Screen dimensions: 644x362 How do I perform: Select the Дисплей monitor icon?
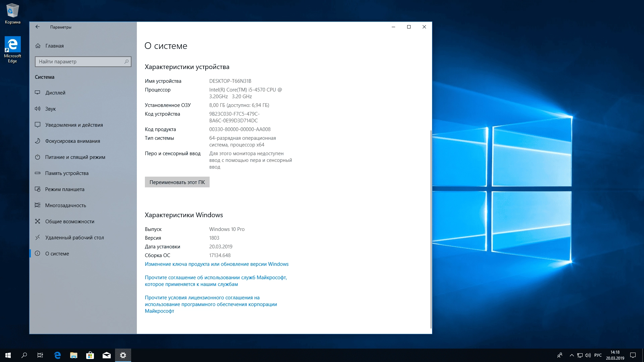point(38,93)
